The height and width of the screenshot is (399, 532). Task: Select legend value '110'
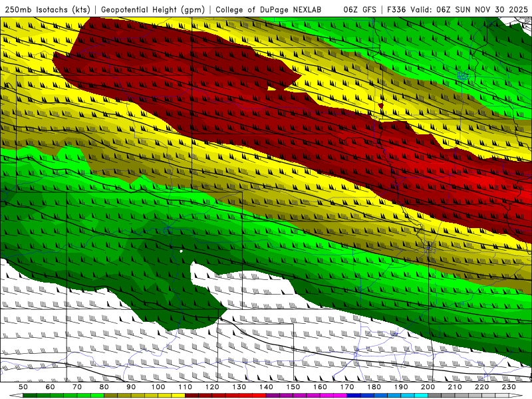186,387
